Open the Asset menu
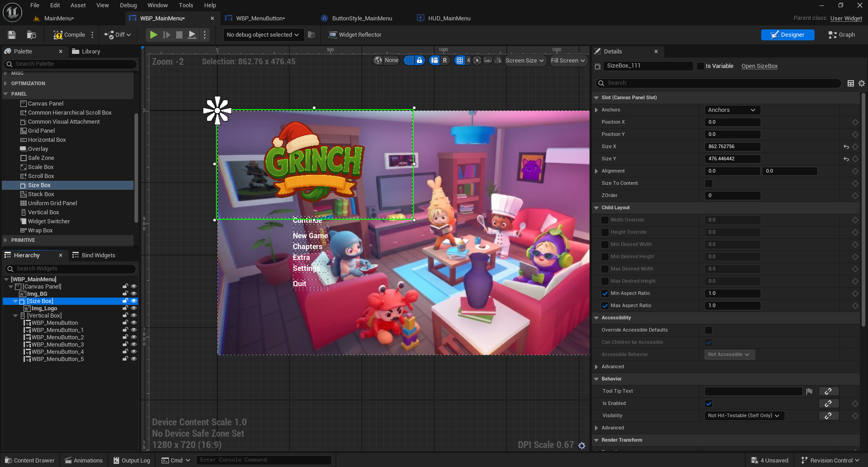The width and height of the screenshot is (868, 467). point(78,5)
